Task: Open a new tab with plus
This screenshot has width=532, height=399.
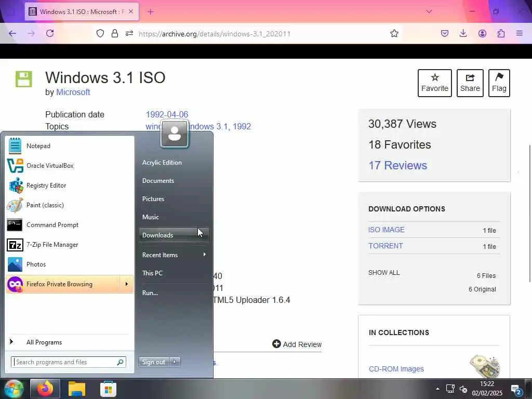Action: (151, 11)
